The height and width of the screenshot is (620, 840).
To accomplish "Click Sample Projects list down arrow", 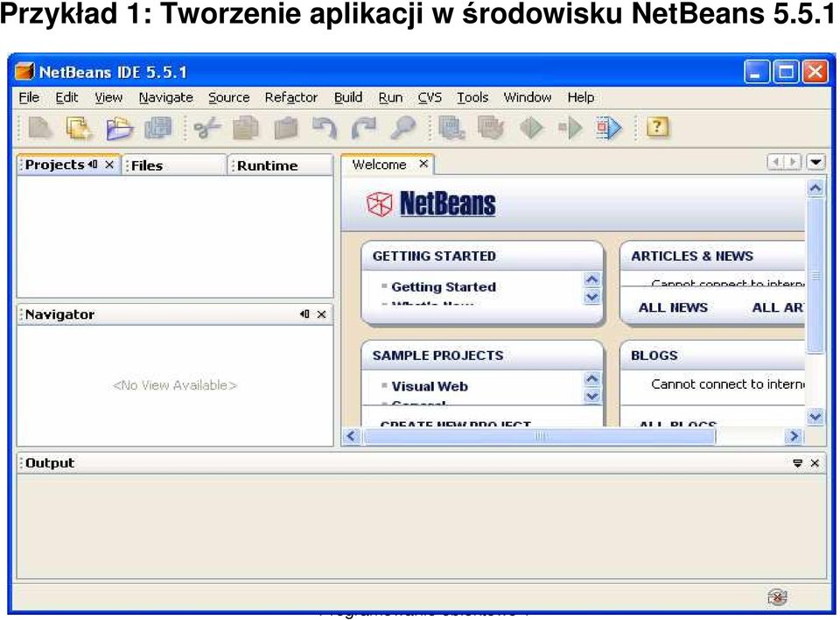I will pos(592,397).
